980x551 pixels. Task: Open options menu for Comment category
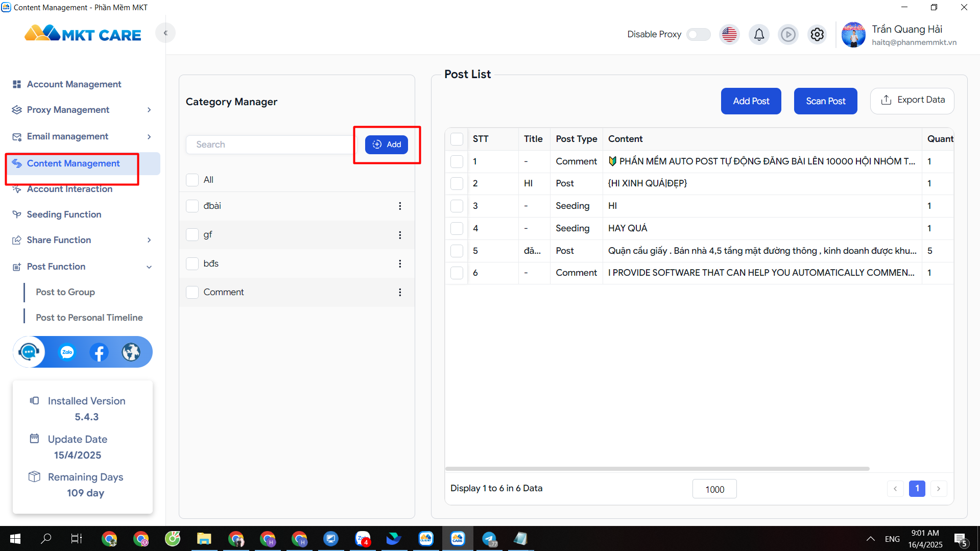(400, 292)
